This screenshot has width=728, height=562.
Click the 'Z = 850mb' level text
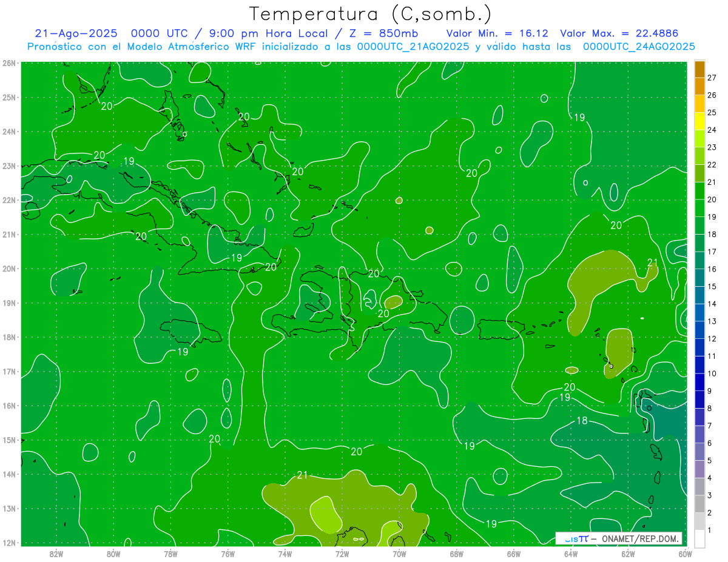[x=383, y=33]
